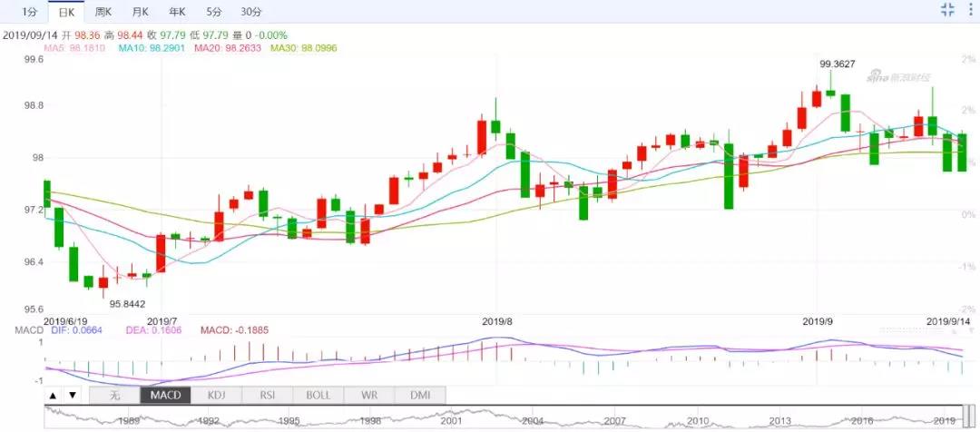Select the 5分 five-minute chart tab
The image size is (980, 432).
[x=213, y=11]
